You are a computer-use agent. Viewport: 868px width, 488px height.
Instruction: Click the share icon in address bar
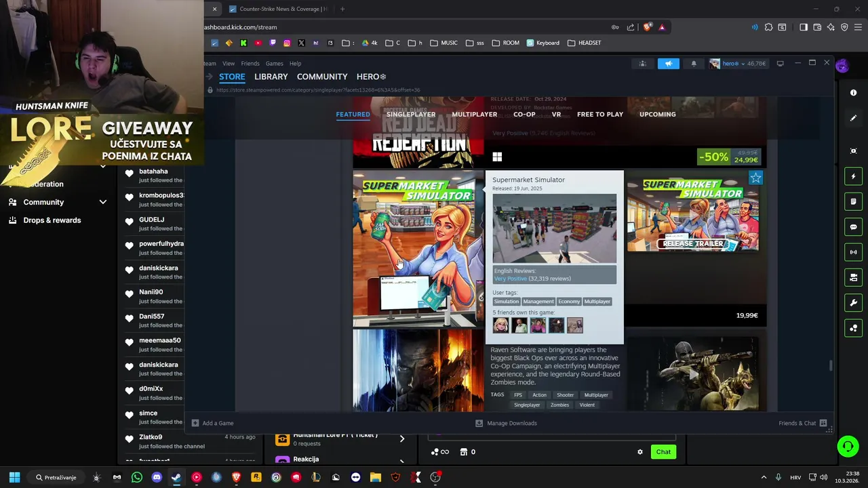click(x=631, y=27)
